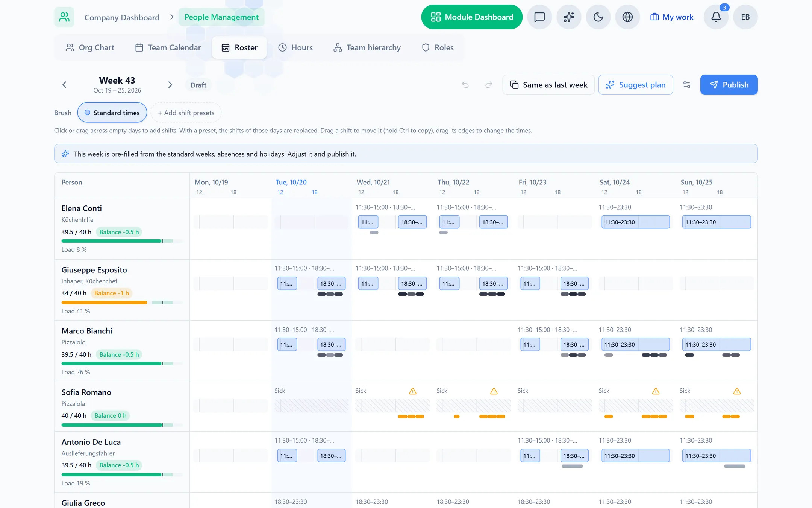The image size is (812, 508).
Task: Select Antonio De Luca Sunday 11:30–23:30 shift
Action: tap(717, 455)
